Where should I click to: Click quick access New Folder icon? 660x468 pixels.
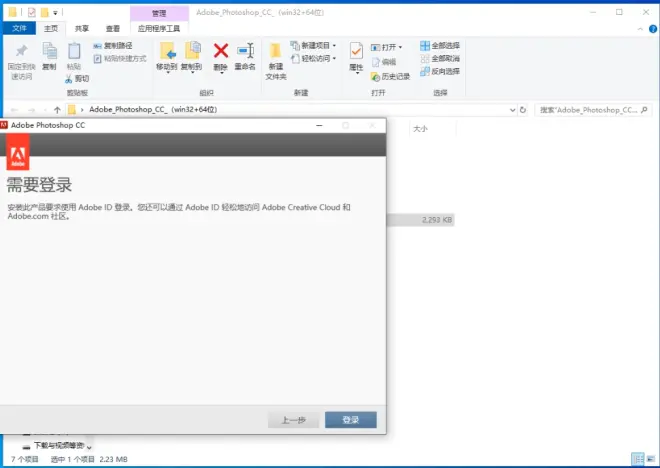[44, 12]
